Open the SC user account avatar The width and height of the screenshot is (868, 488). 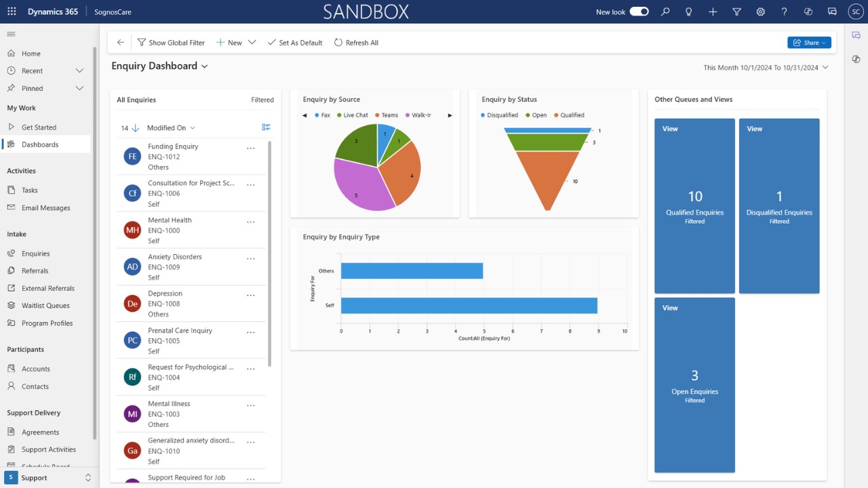856,12
